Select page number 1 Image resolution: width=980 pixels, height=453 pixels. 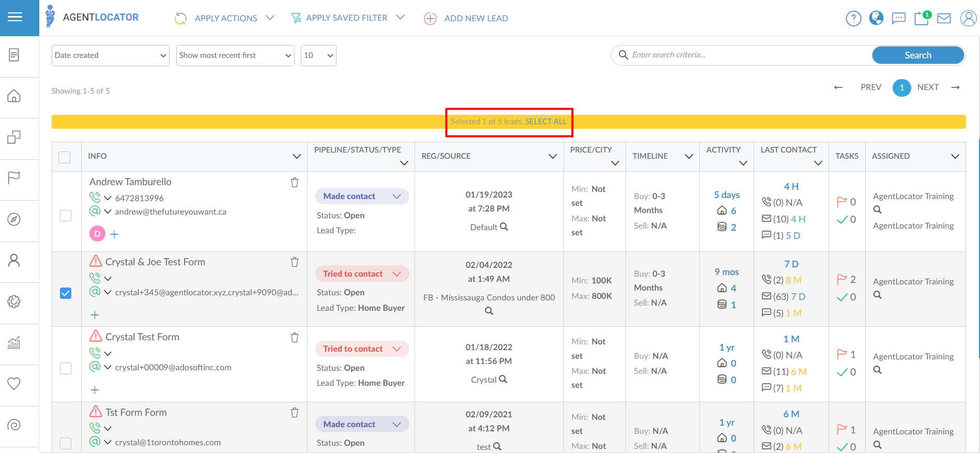click(x=902, y=88)
